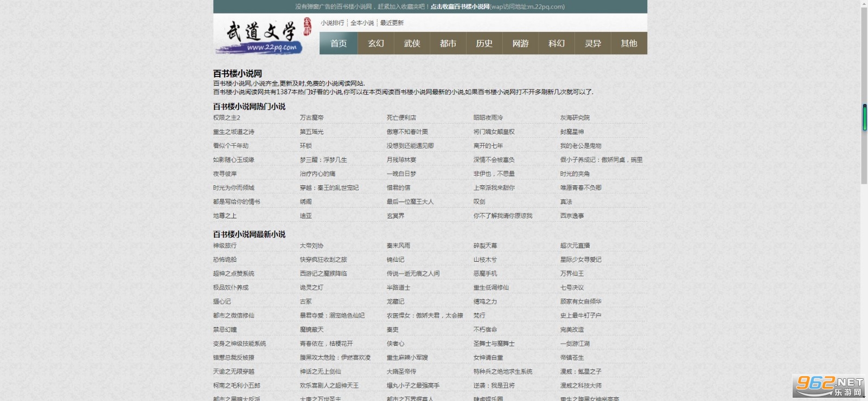Open the novel 都市之微信修仙
868x401 pixels.
click(x=234, y=315)
